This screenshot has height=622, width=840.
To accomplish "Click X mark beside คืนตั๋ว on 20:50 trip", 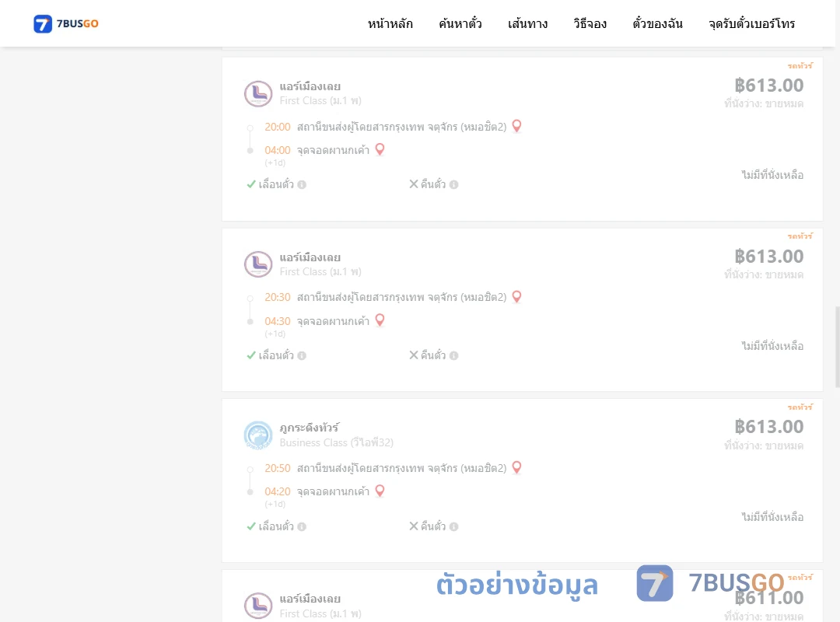I will point(414,526).
